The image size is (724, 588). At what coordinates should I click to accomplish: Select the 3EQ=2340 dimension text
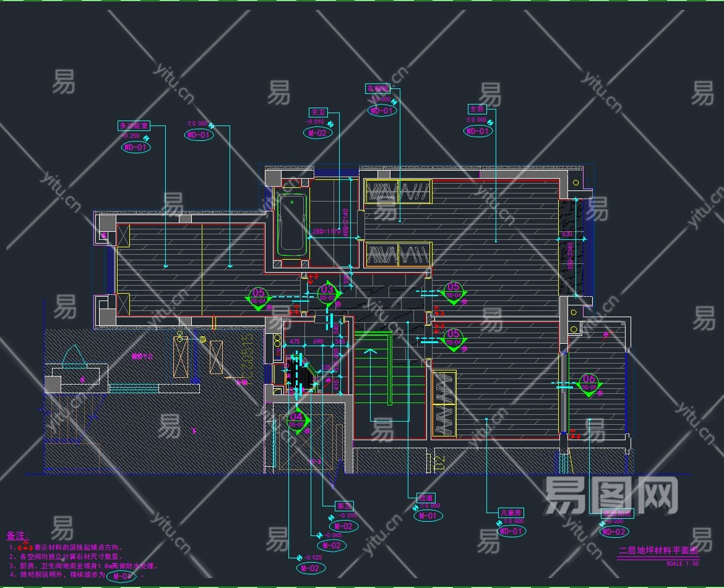[571, 256]
